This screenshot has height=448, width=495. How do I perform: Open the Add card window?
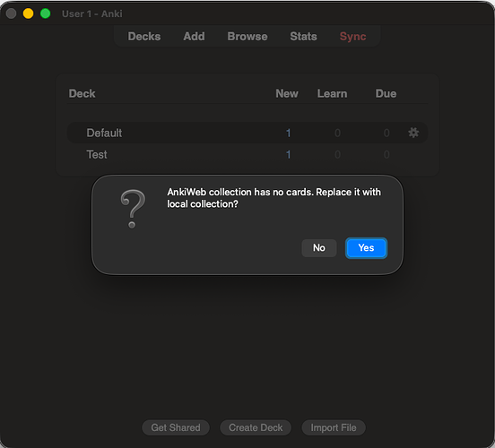click(x=195, y=36)
